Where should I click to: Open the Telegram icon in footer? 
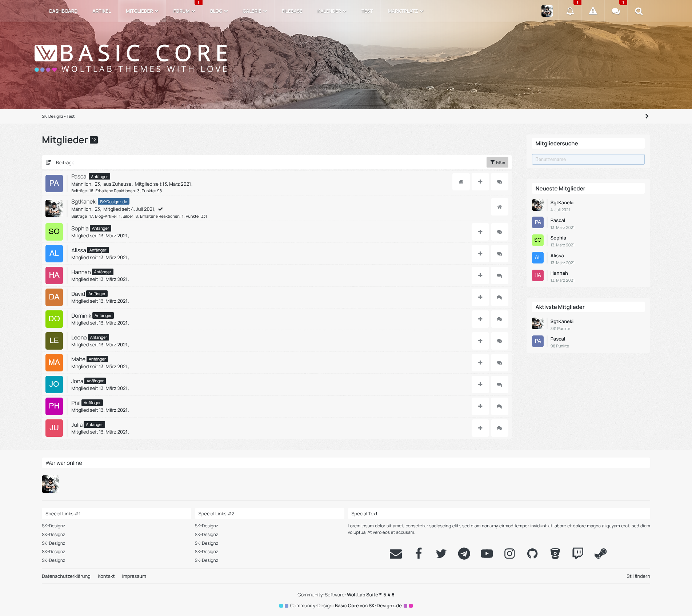464,553
